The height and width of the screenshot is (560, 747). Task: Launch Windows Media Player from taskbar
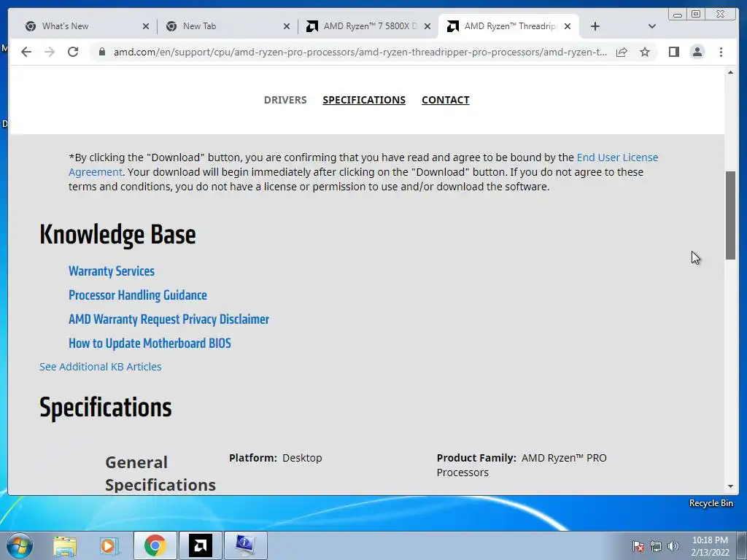109,545
